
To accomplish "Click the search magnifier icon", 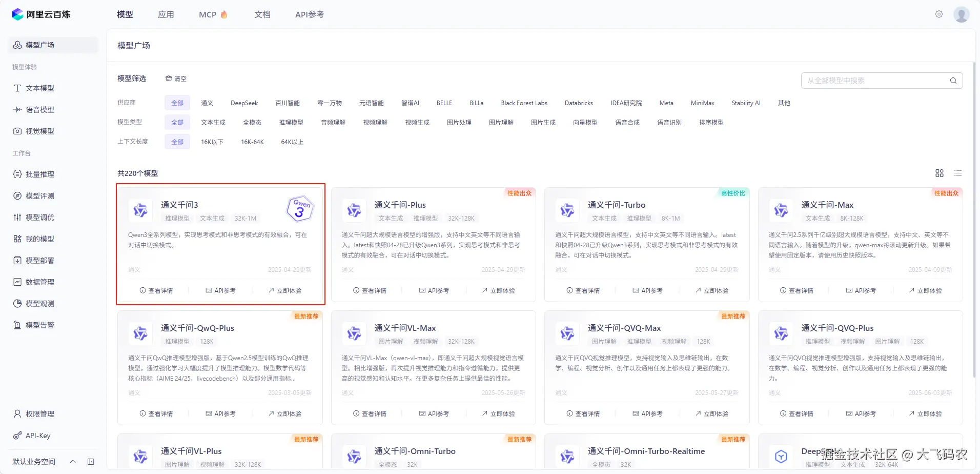I will coord(953,81).
